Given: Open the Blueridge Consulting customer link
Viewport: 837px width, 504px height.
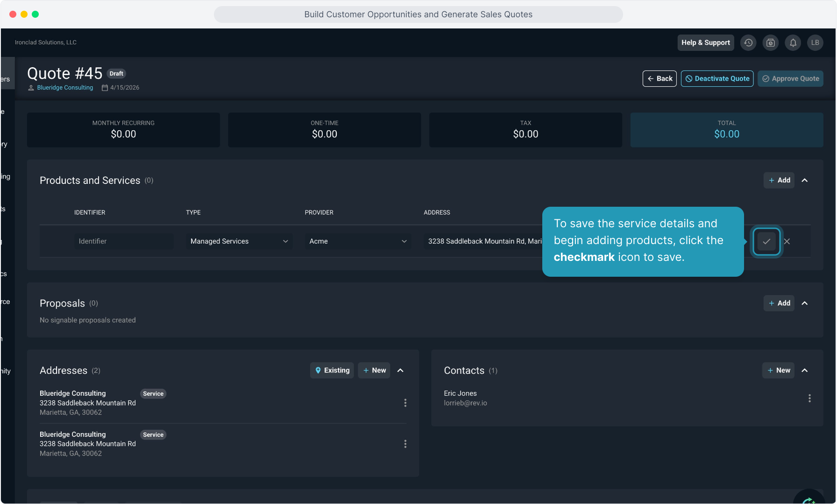Looking at the screenshot, I should pyautogui.click(x=65, y=88).
